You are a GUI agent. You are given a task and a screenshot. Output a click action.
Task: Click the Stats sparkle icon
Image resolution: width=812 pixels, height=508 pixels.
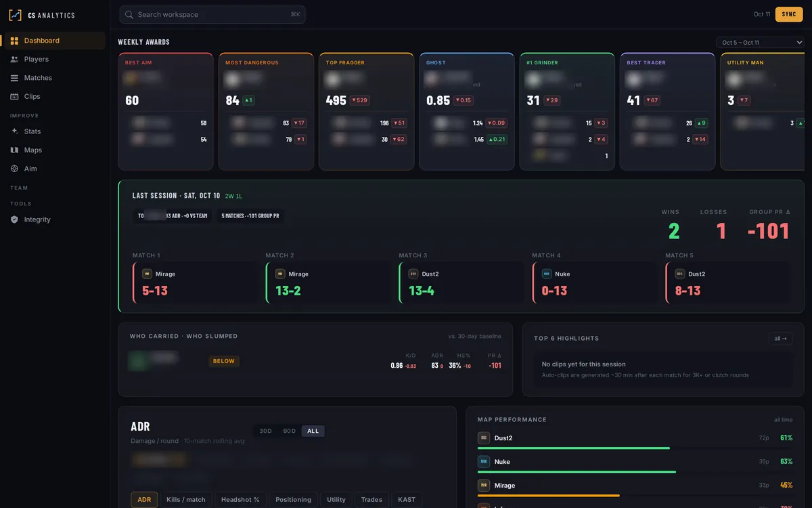tap(14, 131)
